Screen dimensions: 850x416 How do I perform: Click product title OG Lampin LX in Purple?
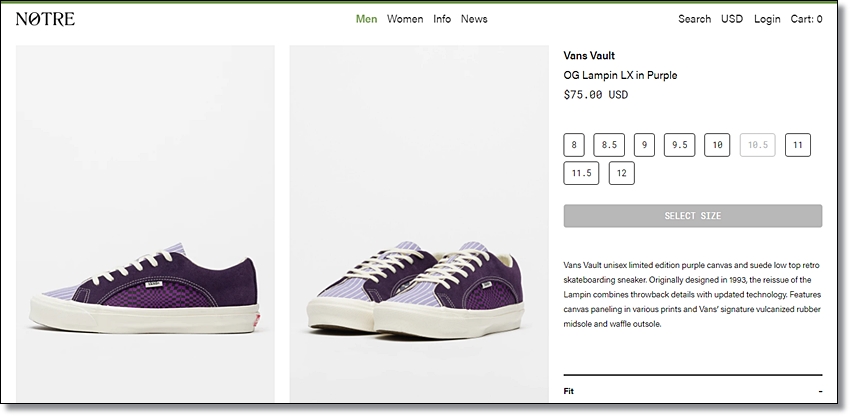(620, 75)
